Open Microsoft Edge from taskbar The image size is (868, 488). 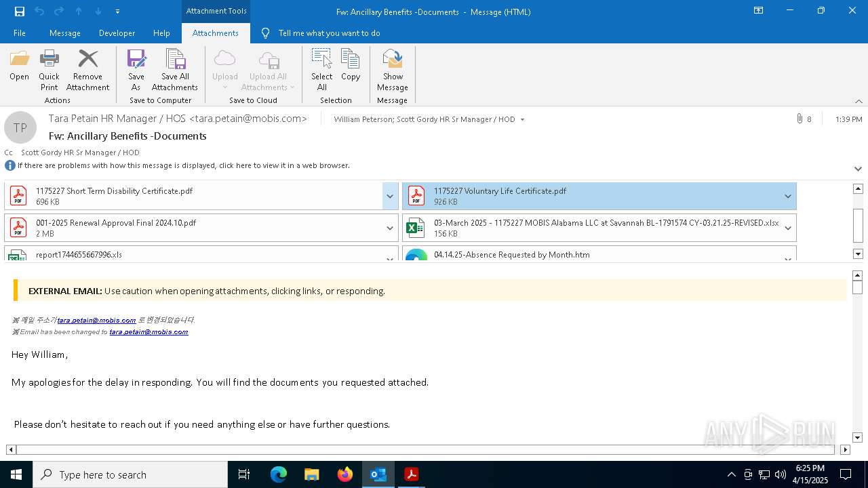coord(279,474)
